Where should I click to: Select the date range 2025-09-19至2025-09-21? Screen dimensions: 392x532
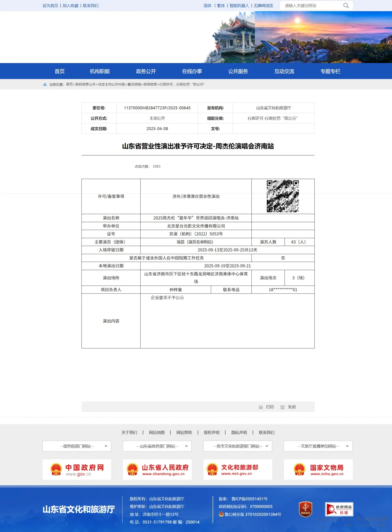227,266
